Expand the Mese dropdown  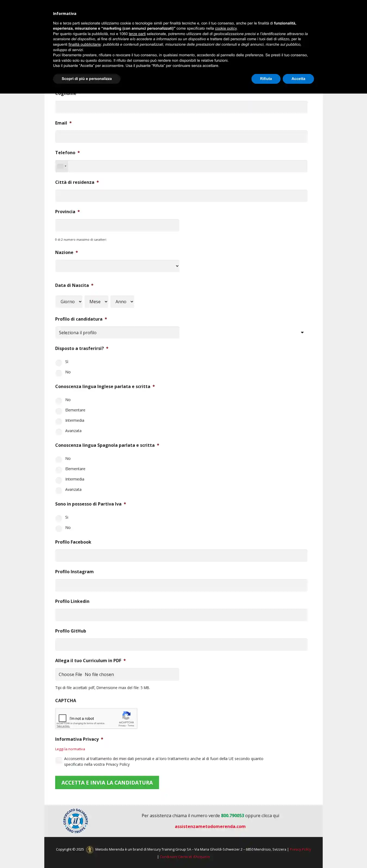pyautogui.click(x=97, y=302)
